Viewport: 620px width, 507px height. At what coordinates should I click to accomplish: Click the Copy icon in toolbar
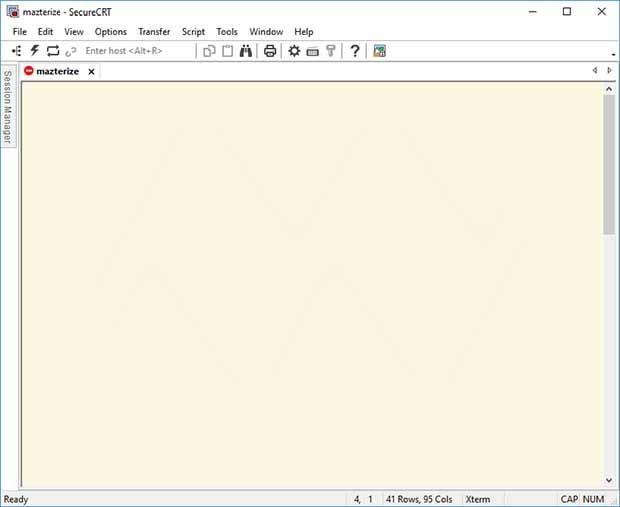[210, 51]
